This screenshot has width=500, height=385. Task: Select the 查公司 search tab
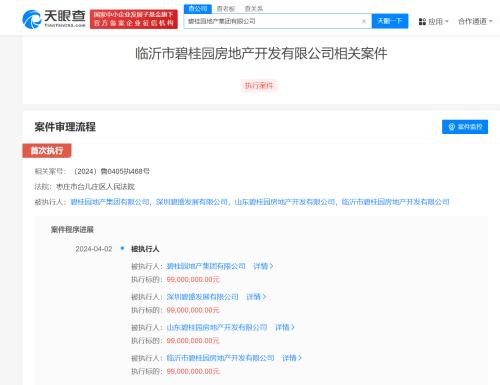198,9
